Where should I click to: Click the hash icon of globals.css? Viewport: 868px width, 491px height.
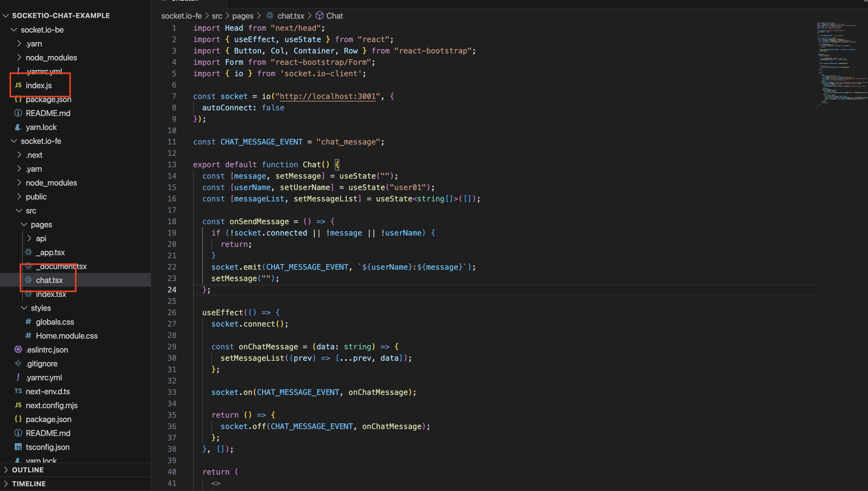point(29,322)
